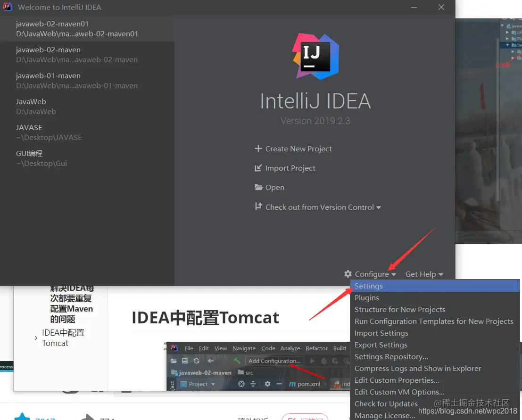Click the Collapse All icon in Project panel

click(253, 384)
